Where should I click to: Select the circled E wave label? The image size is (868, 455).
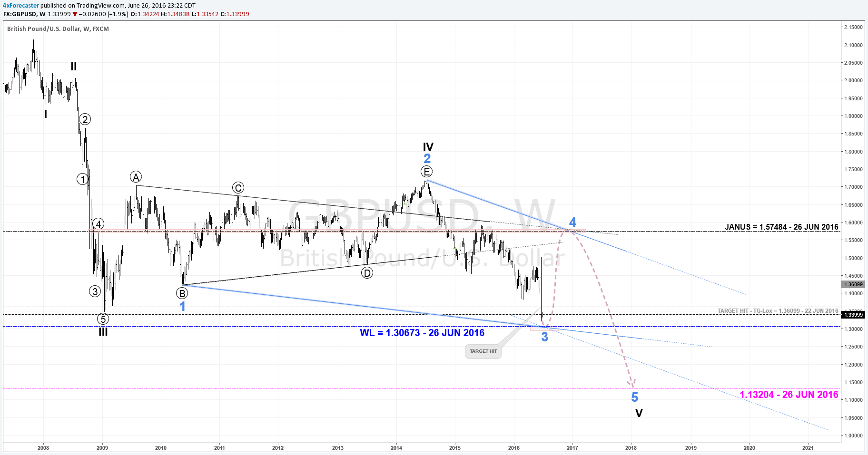(x=427, y=172)
